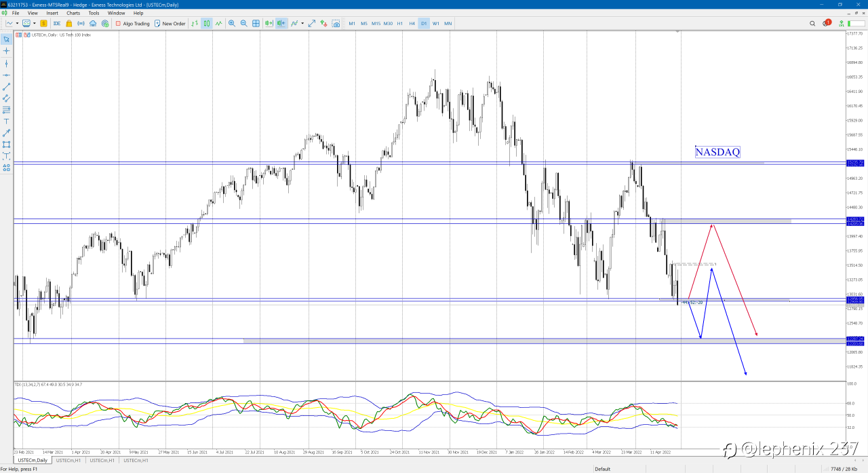Screen dimensions: 868x473
Task: Open the Insert menu
Action: pyautogui.click(x=52, y=13)
